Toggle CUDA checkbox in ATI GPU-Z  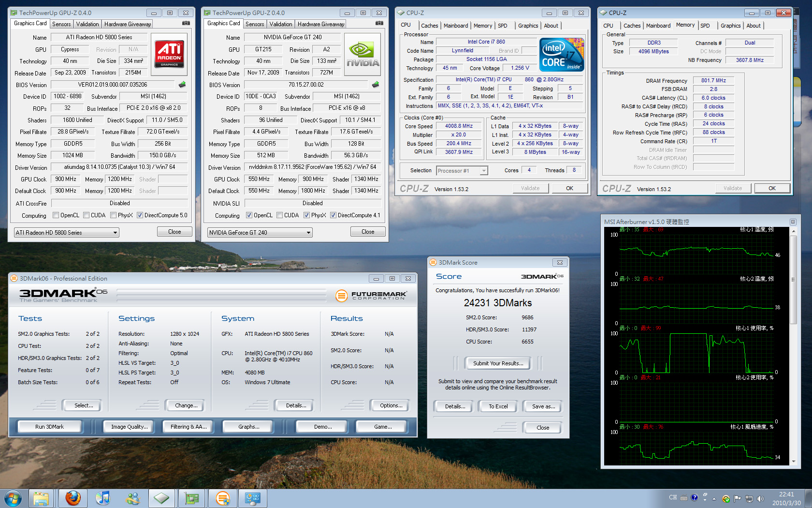tap(86, 215)
